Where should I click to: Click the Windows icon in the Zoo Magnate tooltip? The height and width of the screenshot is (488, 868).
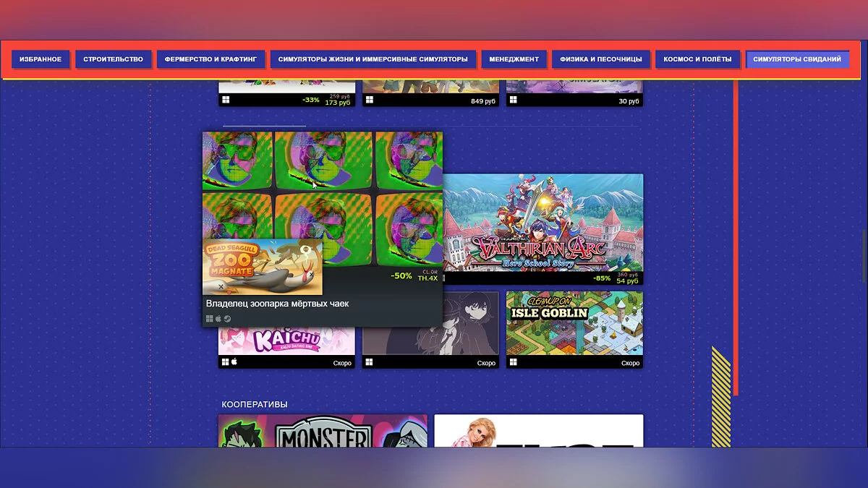[x=210, y=319]
